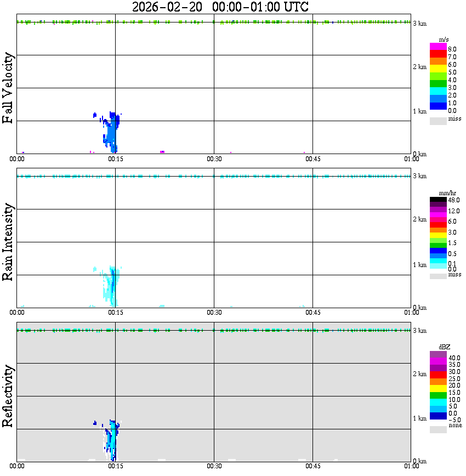466x476 pixels.
Task: Click '00:45' under the Rain Intensity plot
Action: coord(313,313)
